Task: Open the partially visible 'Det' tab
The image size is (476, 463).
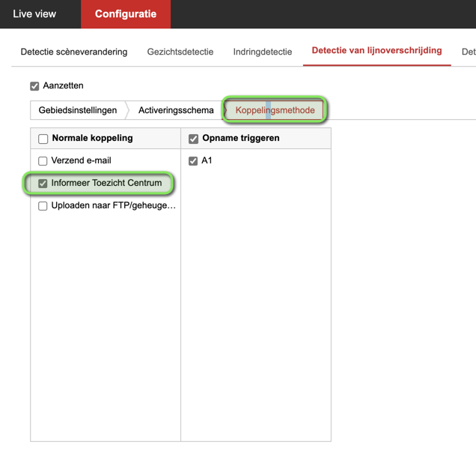Action: 469,52
